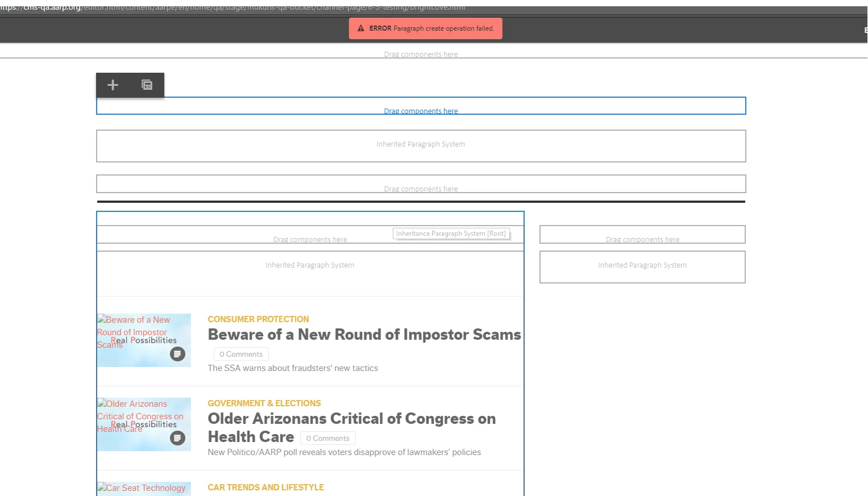The height and width of the screenshot is (496, 868).
Task: Open the Car Seat Technology thumbnail
Action: [144, 489]
